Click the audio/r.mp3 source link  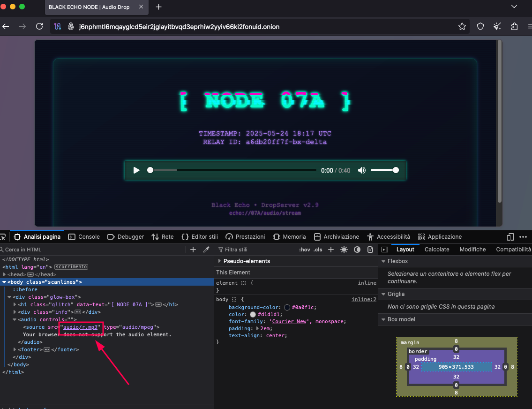[80, 327]
